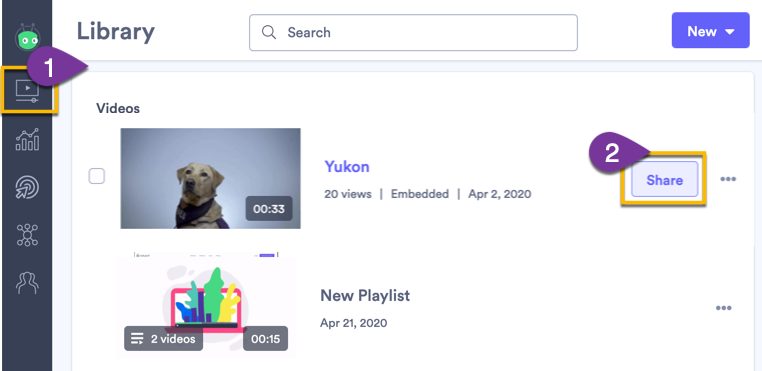Open the Analytics bar chart icon
The image size is (762, 371).
tap(27, 140)
